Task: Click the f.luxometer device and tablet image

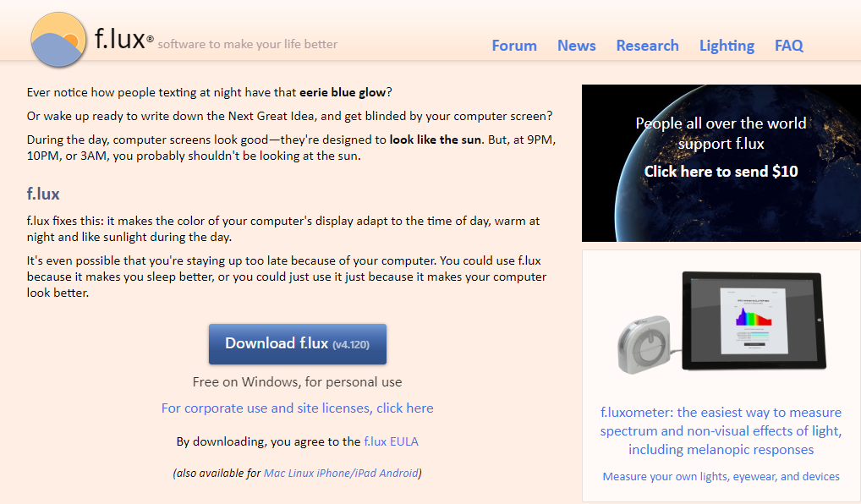Action: pos(721,321)
